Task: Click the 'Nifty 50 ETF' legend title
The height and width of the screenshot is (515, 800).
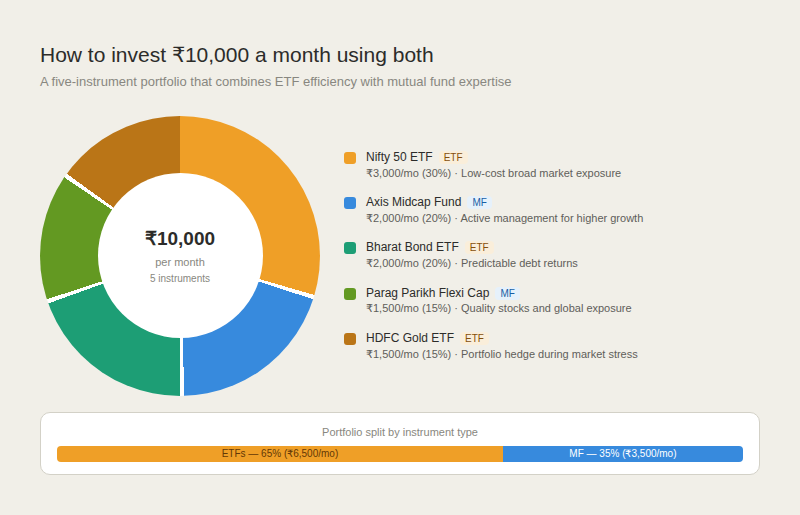Action: tap(399, 157)
